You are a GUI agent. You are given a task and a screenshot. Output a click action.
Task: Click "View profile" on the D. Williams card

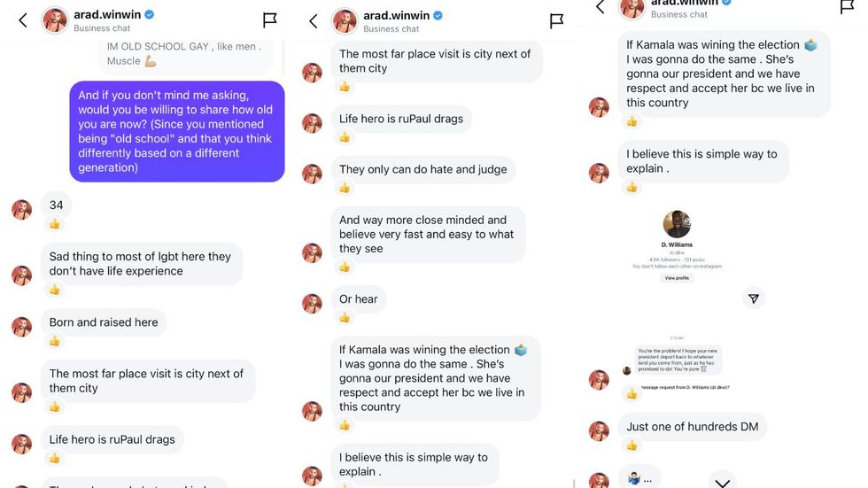click(x=676, y=278)
